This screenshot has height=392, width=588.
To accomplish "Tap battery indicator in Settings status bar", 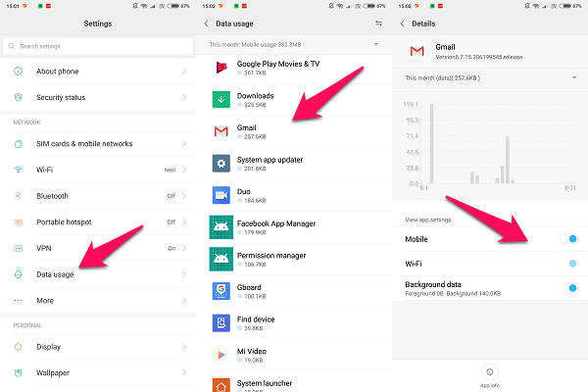I will click(172, 6).
